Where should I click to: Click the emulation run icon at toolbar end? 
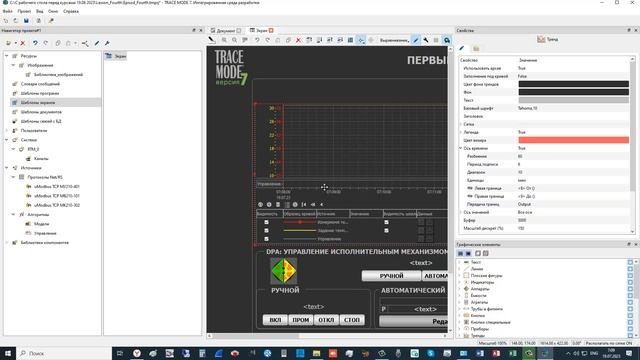447,40
